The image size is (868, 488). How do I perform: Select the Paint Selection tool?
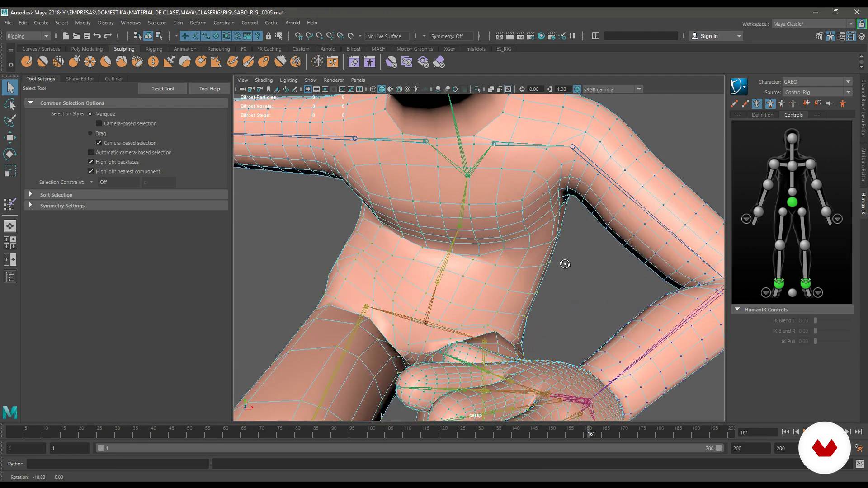point(10,120)
